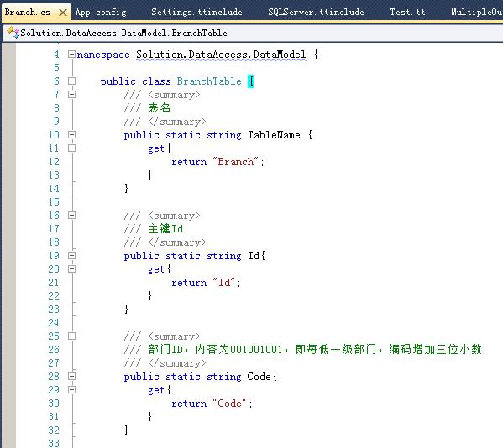Collapse the get accessor at line 20
Screen dimensions: 503x448
(x=71, y=268)
